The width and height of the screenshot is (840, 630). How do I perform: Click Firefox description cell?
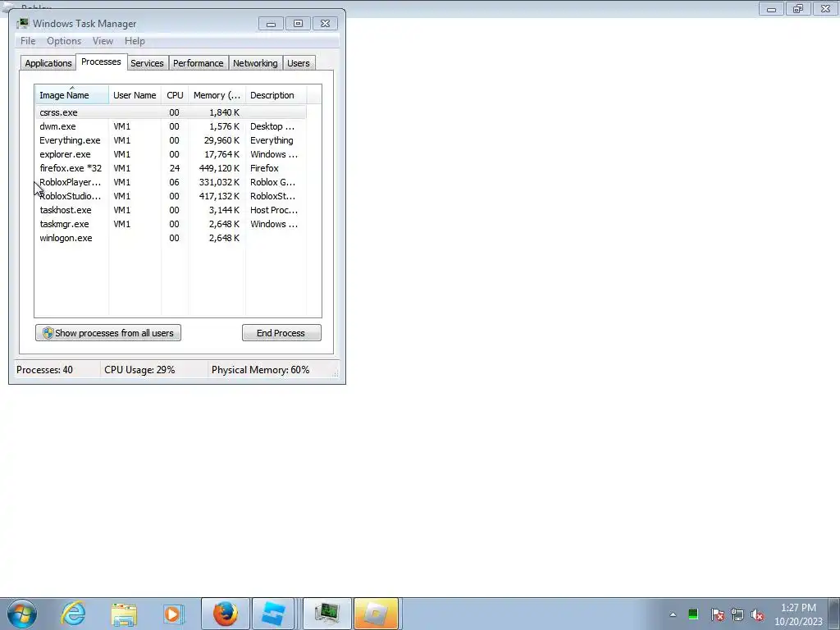click(x=264, y=168)
